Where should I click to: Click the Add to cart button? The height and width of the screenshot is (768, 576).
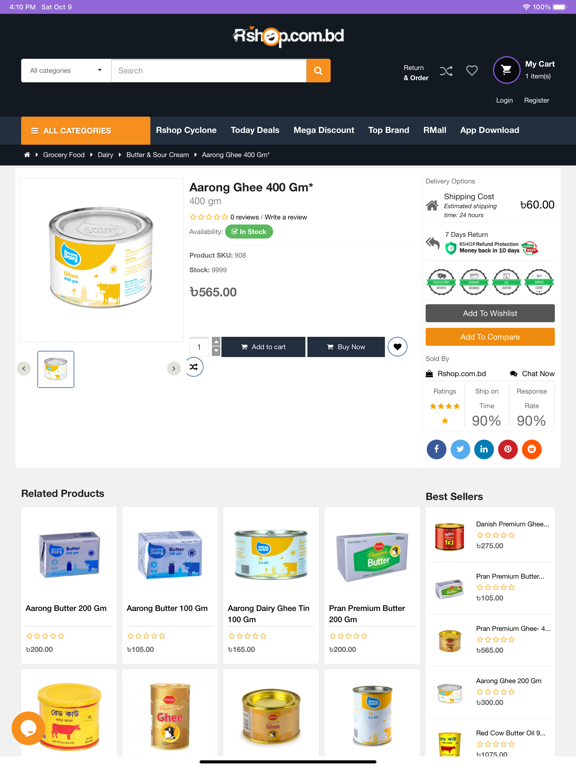tap(264, 347)
